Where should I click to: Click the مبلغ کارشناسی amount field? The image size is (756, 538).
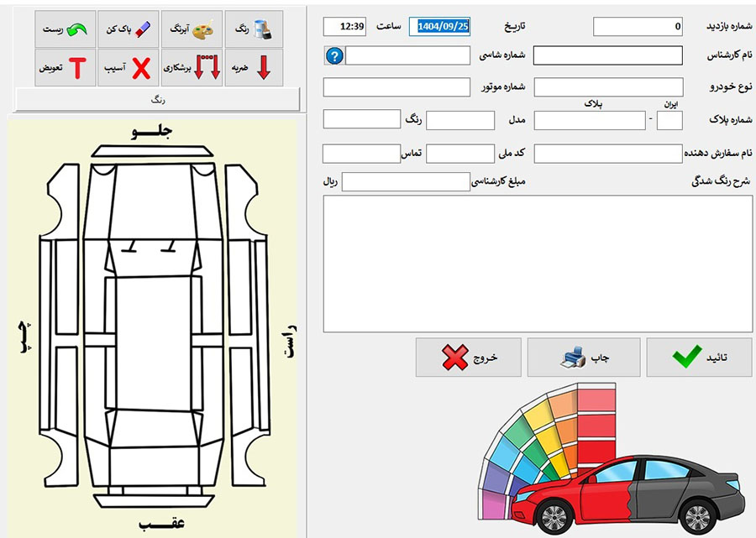coord(406,182)
